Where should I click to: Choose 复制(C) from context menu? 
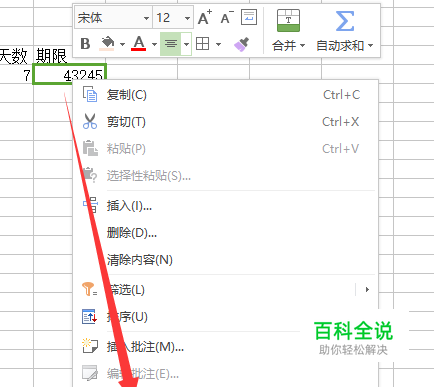pyautogui.click(x=226, y=95)
